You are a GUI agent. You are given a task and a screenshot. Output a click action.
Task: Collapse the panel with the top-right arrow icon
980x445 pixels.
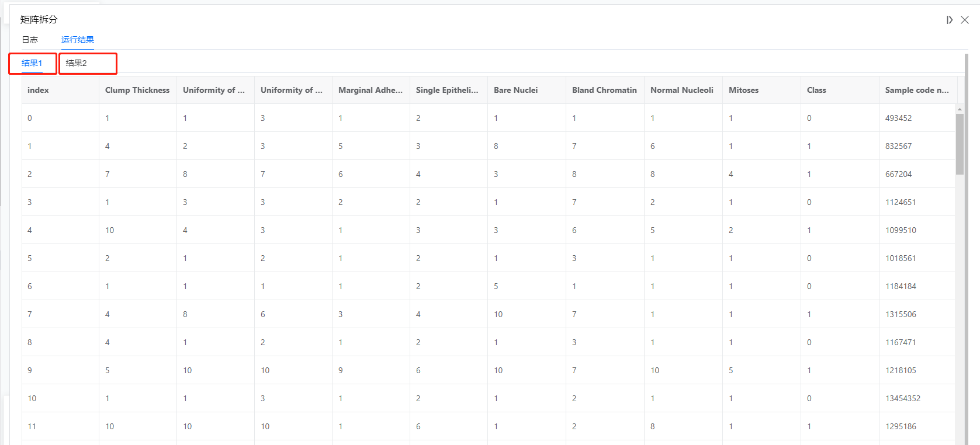[950, 20]
